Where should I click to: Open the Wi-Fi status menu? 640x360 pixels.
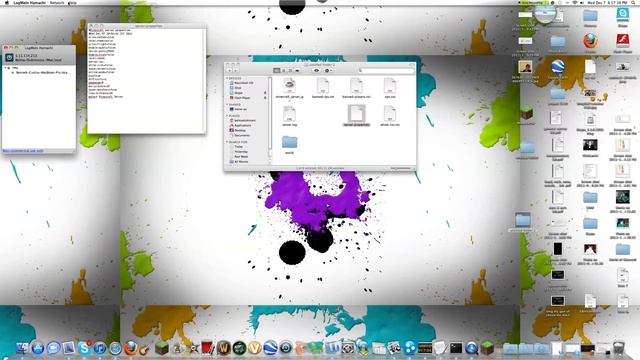coord(575,2)
